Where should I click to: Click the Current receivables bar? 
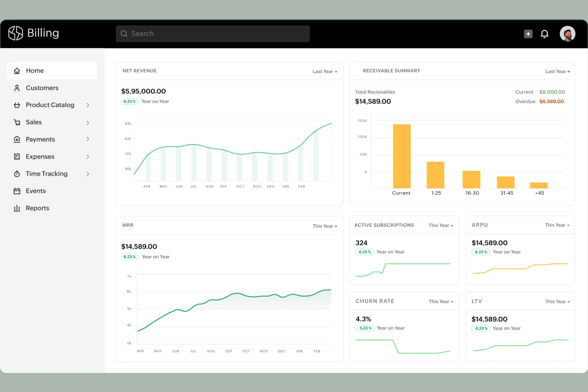tap(402, 156)
